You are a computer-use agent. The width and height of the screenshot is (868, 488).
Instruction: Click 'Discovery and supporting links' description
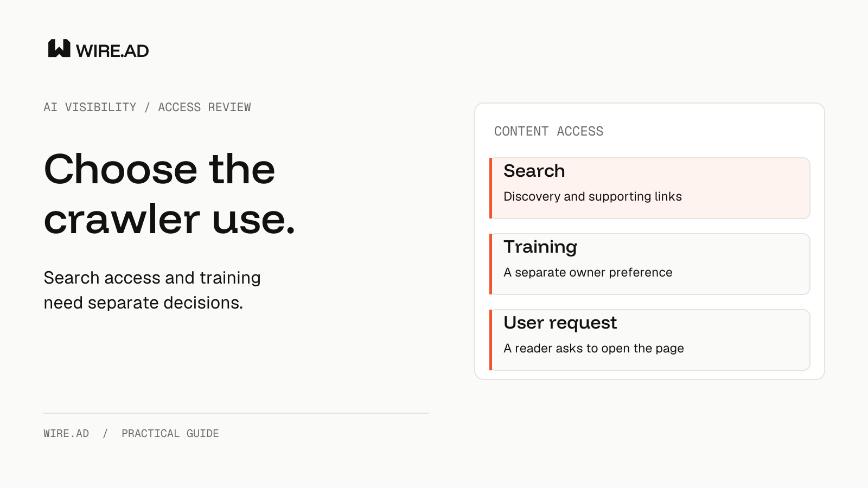pyautogui.click(x=592, y=196)
